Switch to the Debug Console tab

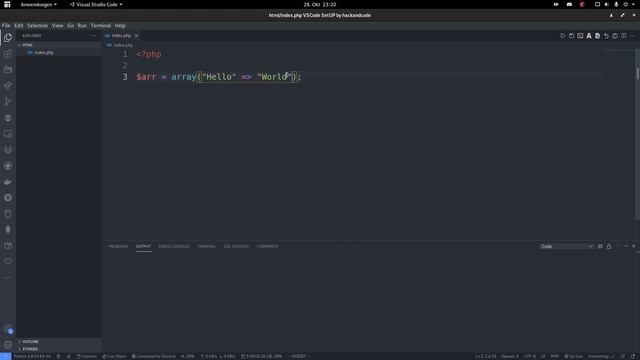coord(174,247)
